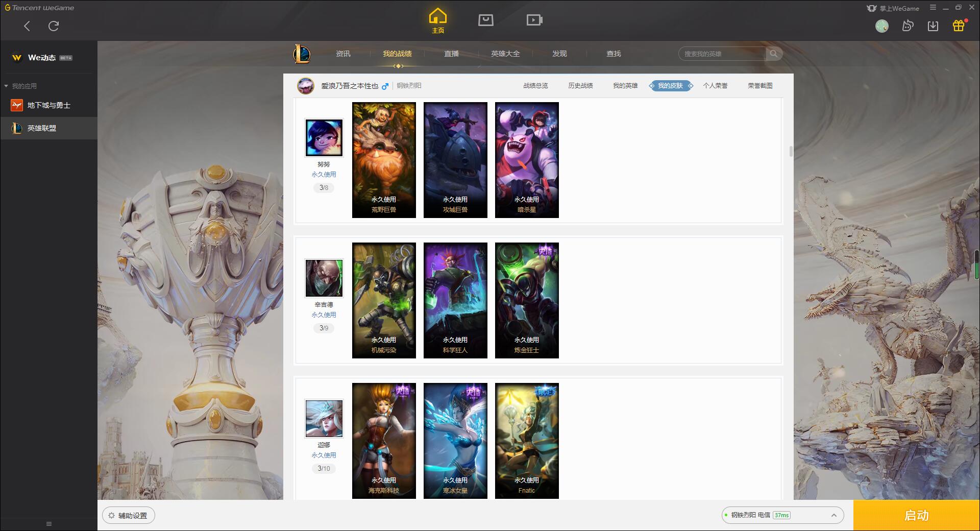Open 海克斯科技 skin card
Image resolution: width=980 pixels, height=531 pixels.
pos(384,441)
